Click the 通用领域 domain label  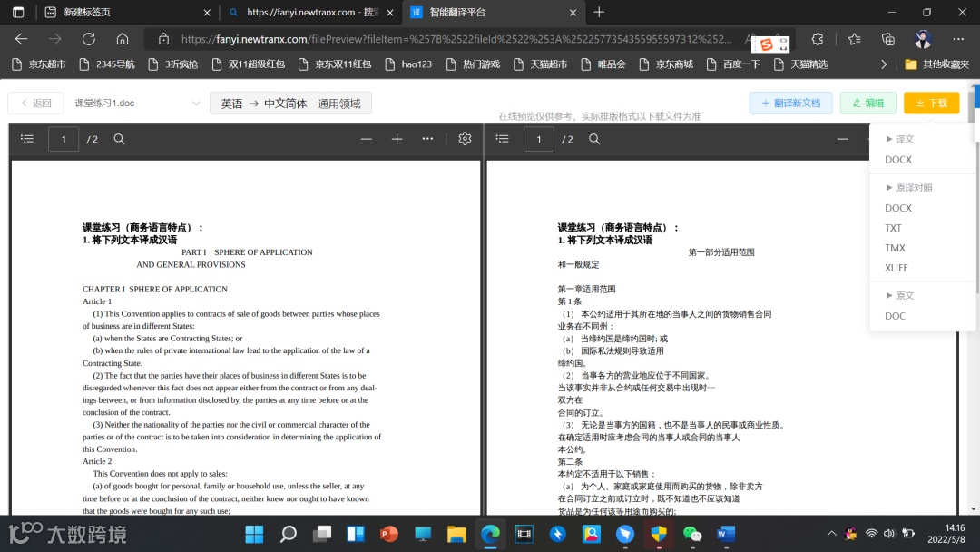(x=338, y=103)
